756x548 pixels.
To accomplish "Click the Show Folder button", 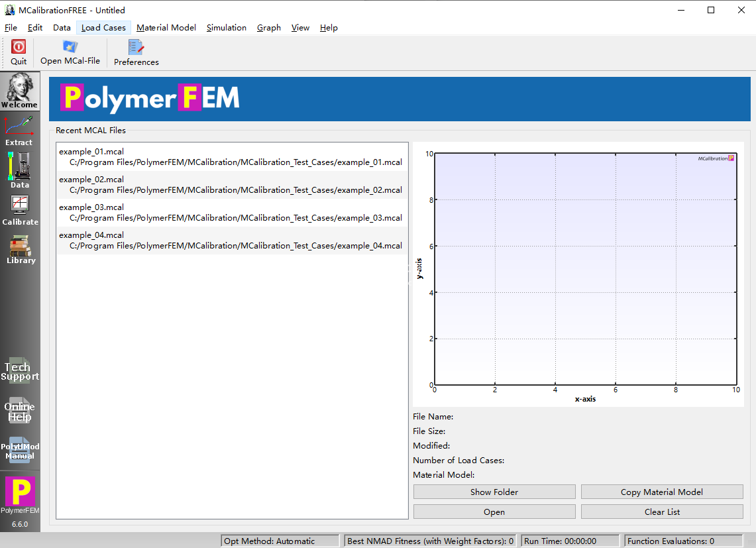I will tap(494, 492).
